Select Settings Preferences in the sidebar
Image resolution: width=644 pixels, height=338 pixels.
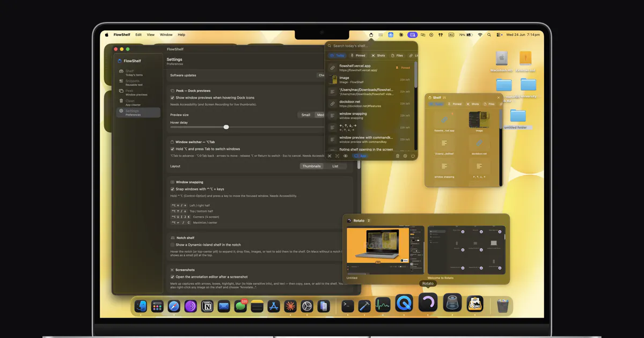point(138,113)
